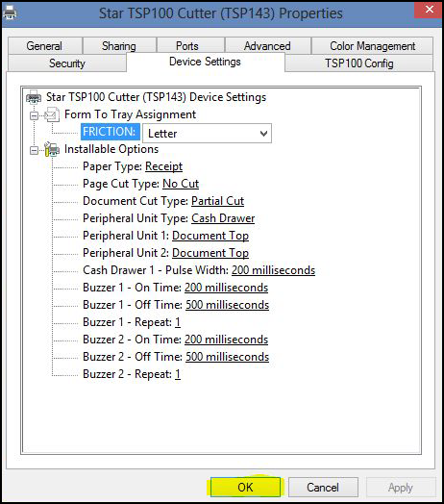
Task: Change Peripheral Unit 1 Document Top value
Action: click(210, 236)
